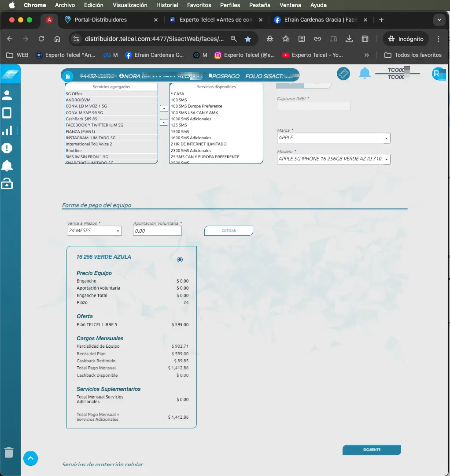Image resolution: width=450 pixels, height=476 pixels.
Task: Open the Modelo dropdown with iPhone 16
Action: 334,159
